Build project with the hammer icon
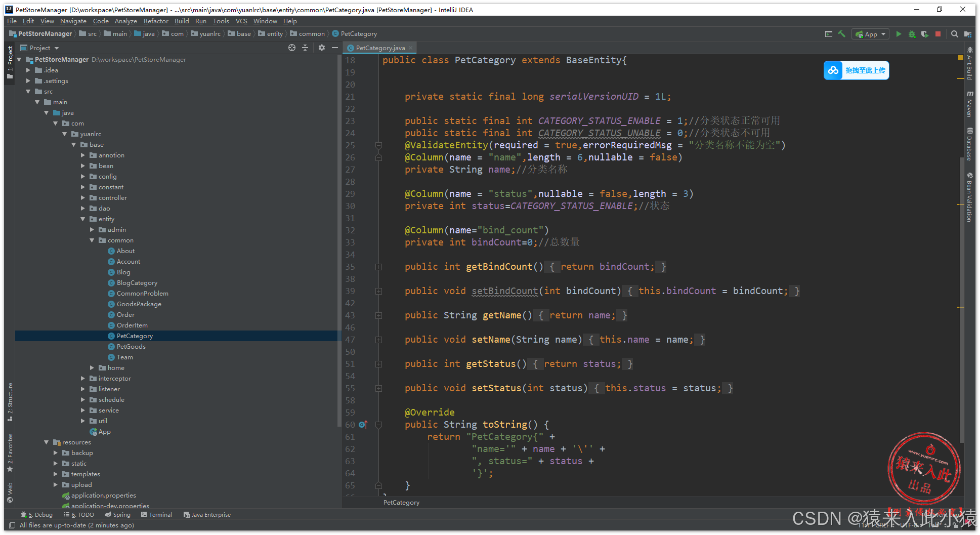980x535 pixels. pyautogui.click(x=842, y=34)
